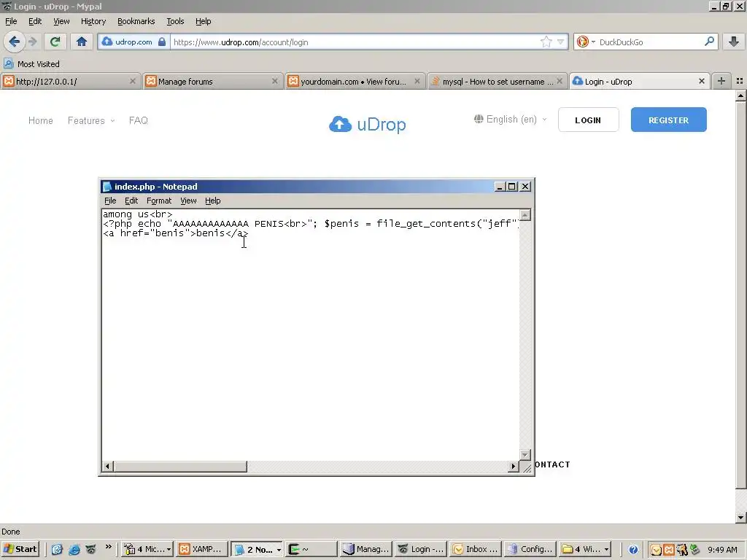The image size is (747, 560).
Task: Open the FAQ link
Action: pyautogui.click(x=138, y=120)
